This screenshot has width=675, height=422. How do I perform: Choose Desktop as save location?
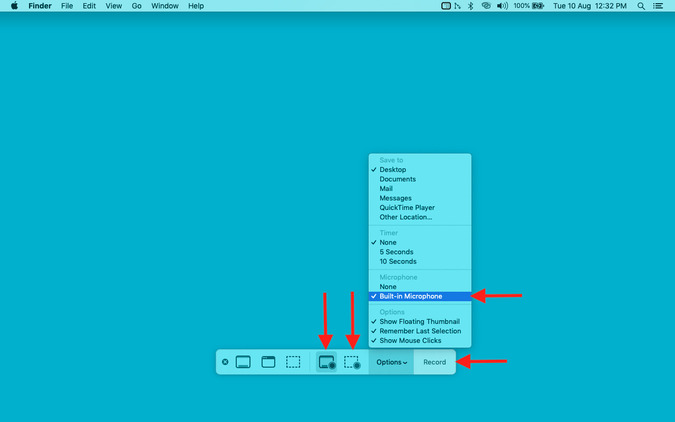pyautogui.click(x=420, y=170)
